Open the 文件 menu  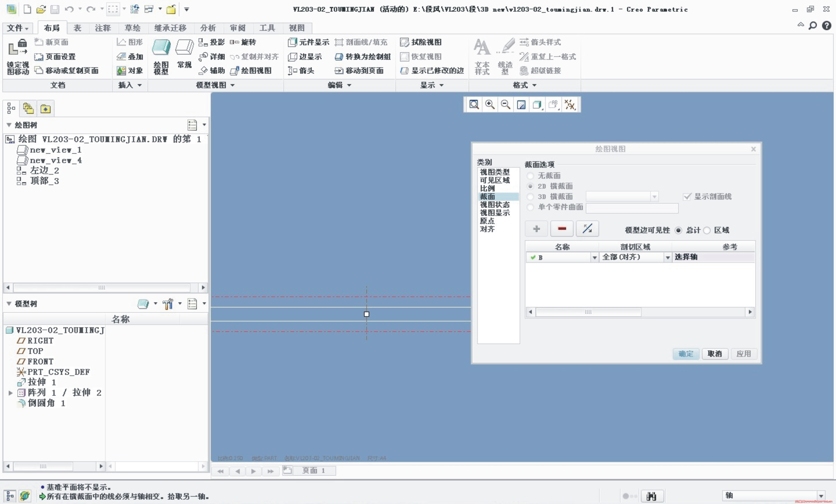[x=17, y=28]
